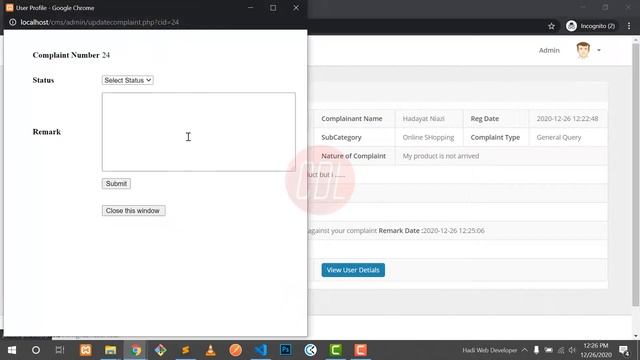
Task: Open the Admin avatar dropdown arrow
Action: [x=599, y=50]
